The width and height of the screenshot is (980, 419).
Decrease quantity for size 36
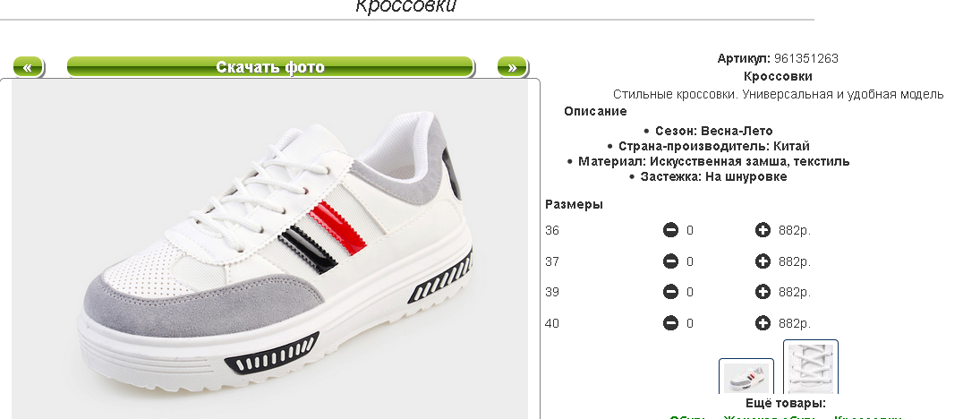pos(670,231)
